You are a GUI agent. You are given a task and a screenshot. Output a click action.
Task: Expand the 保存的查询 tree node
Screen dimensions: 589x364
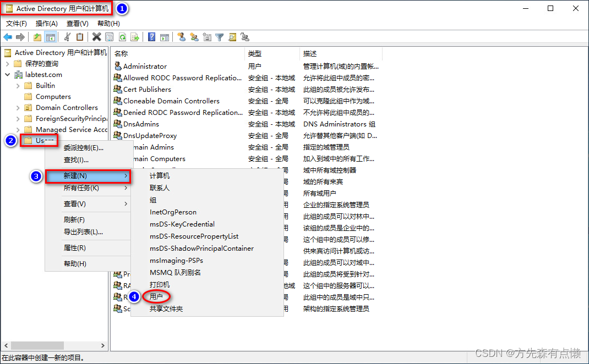(8, 64)
